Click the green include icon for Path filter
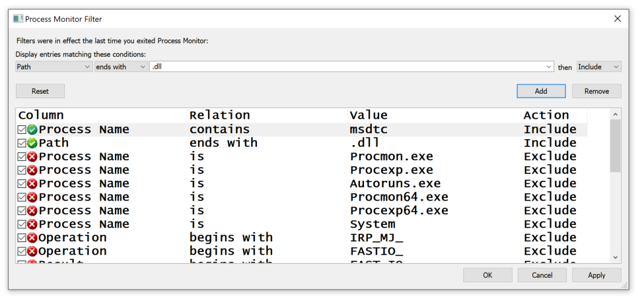644x308 pixels. (x=32, y=143)
